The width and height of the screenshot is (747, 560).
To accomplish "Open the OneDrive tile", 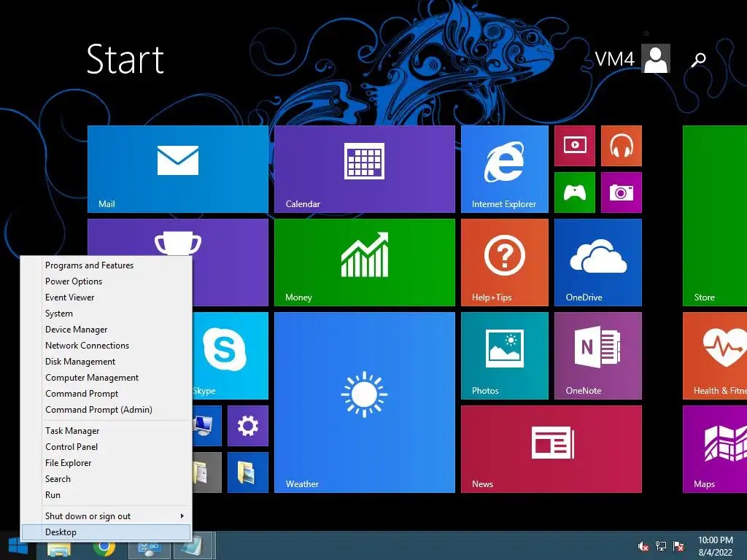I will [598, 262].
